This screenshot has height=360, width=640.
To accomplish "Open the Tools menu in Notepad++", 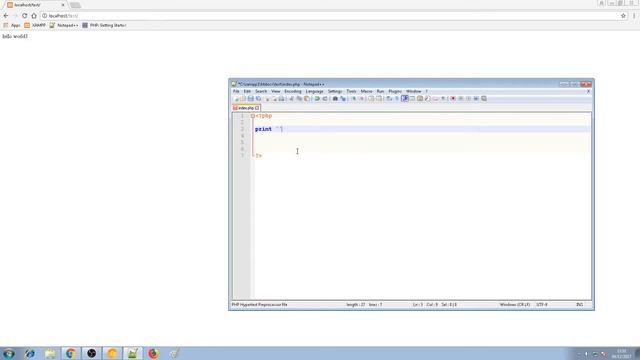I will coord(351,91).
